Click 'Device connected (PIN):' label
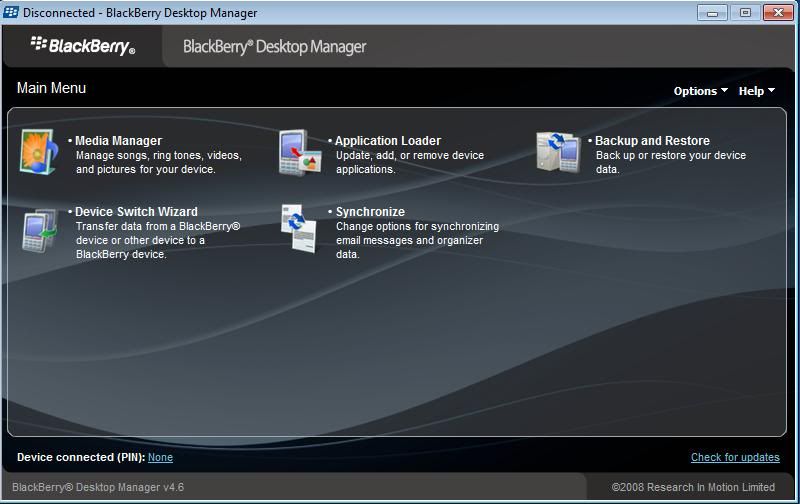Image resolution: width=800 pixels, height=504 pixels. point(81,457)
